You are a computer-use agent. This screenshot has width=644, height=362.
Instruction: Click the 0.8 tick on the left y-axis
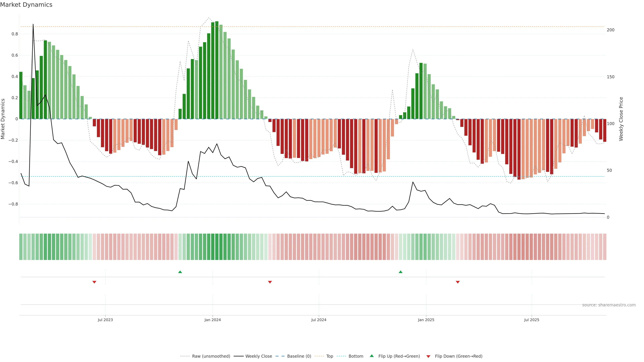coord(15,34)
